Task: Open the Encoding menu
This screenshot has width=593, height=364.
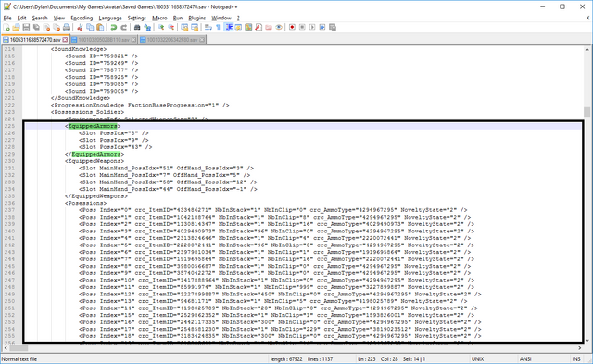Action: 82,18
